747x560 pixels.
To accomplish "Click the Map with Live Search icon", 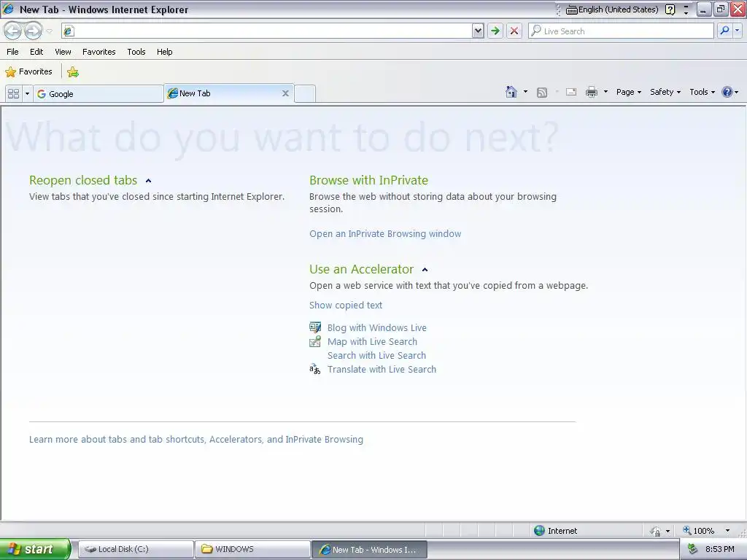I will (315, 341).
